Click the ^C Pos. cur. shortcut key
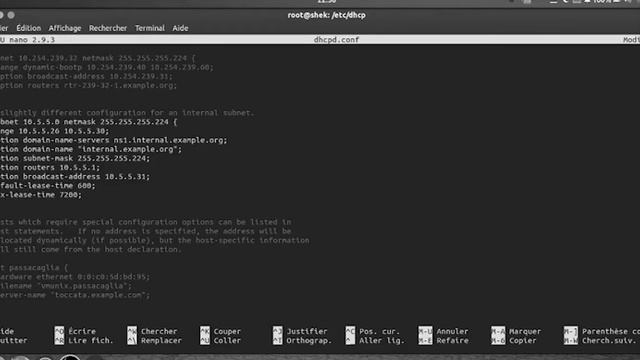 [x=350, y=331]
